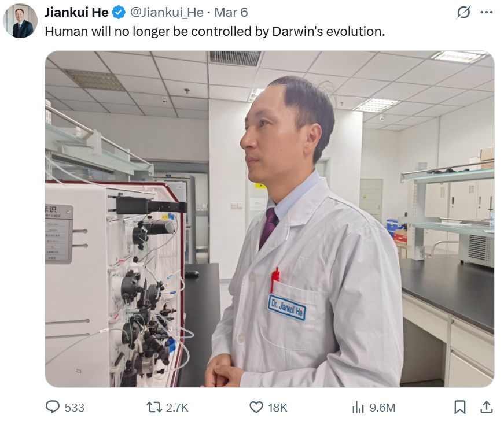504x422 pixels.
Task: Click the 2.7K reposts count
Action: 177,408
